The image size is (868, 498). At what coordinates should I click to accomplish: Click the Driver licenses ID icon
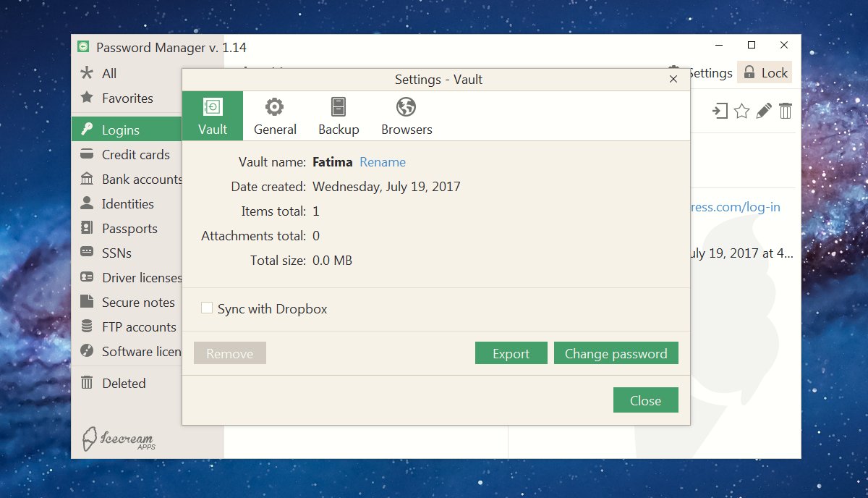87,277
